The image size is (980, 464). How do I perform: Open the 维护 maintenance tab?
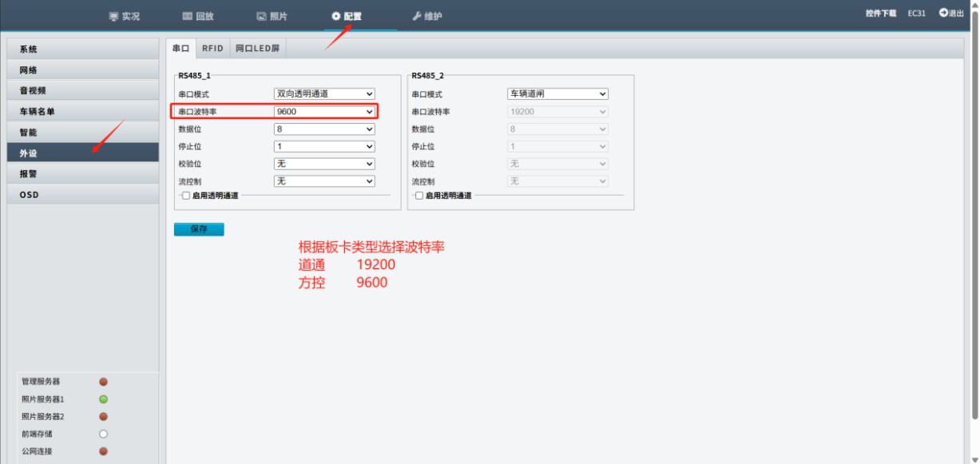point(427,16)
